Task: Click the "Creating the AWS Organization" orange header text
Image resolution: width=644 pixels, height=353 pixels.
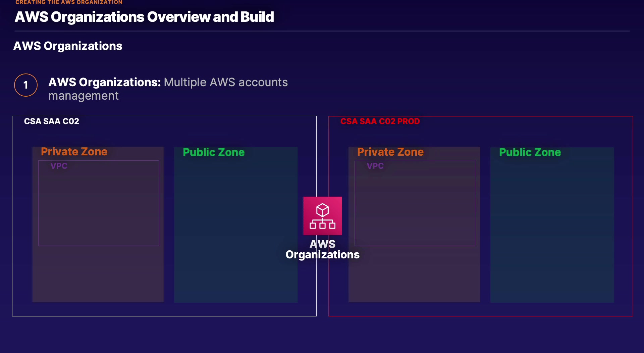Action: coord(69,2)
